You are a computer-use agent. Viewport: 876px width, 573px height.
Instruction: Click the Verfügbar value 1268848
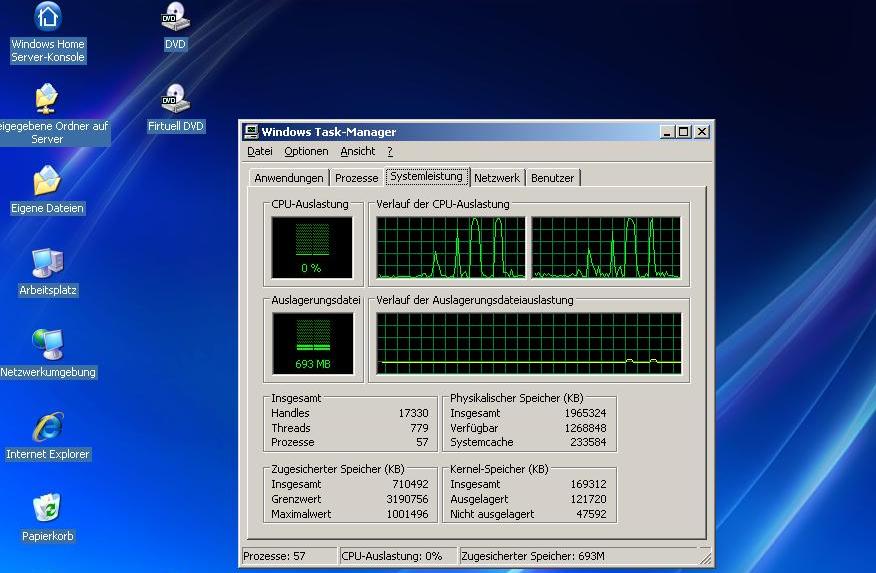click(585, 428)
